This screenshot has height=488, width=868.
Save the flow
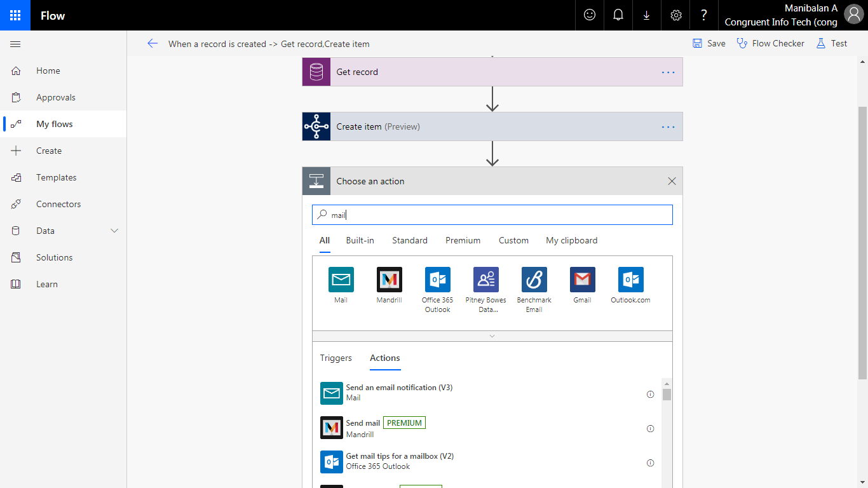[x=709, y=43]
